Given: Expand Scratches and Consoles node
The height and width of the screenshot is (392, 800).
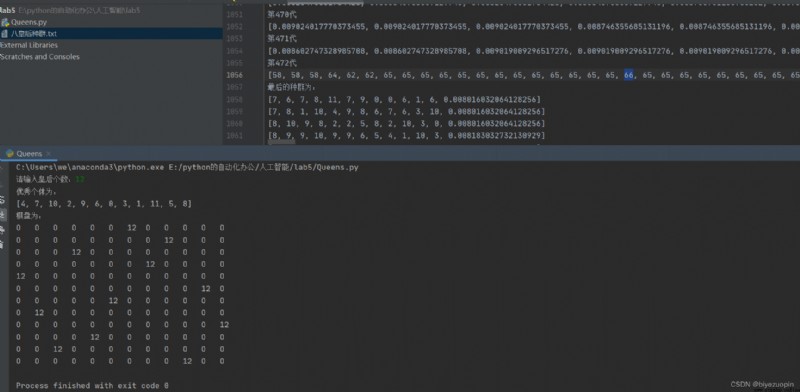Looking at the screenshot, I should [x=40, y=57].
